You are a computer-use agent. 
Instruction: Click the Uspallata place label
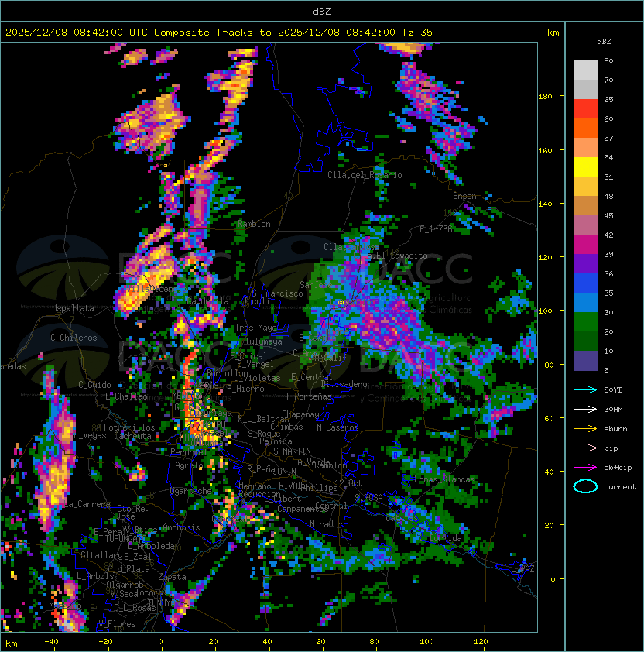point(74,308)
